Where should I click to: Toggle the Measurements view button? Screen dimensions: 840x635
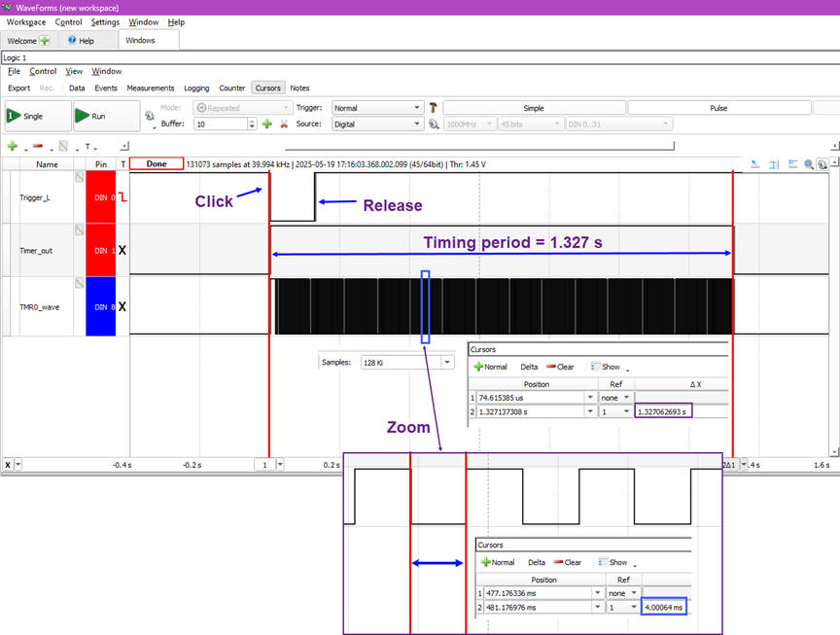tap(151, 88)
